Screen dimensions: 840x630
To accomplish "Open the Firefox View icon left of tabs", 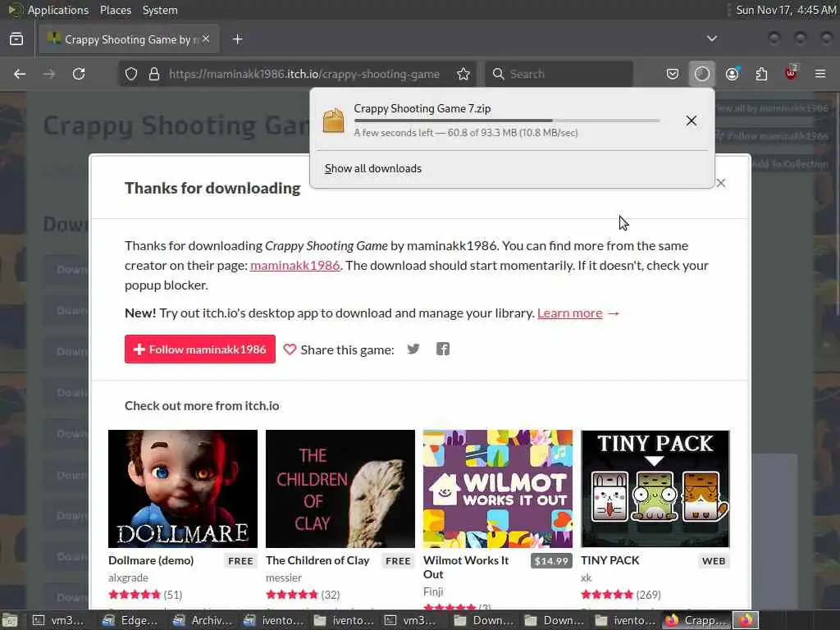I will pos(16,39).
